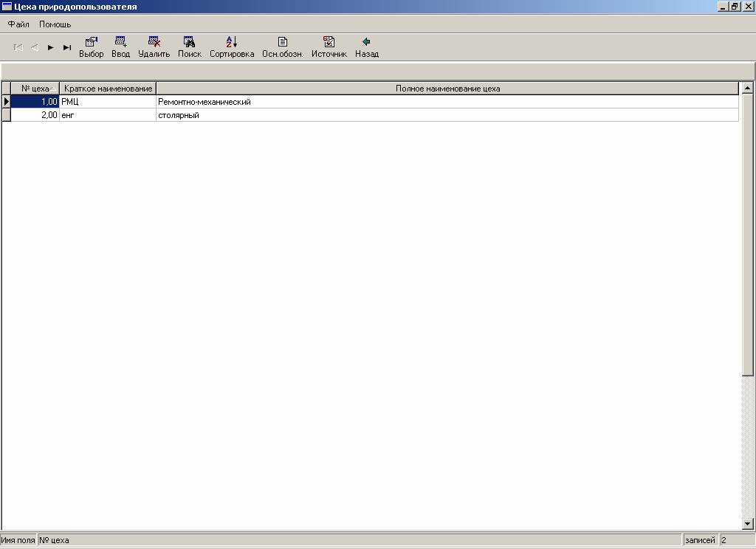Click the Источник (Source) toolbar icon
The height and width of the screenshot is (549, 756).
pyautogui.click(x=329, y=43)
